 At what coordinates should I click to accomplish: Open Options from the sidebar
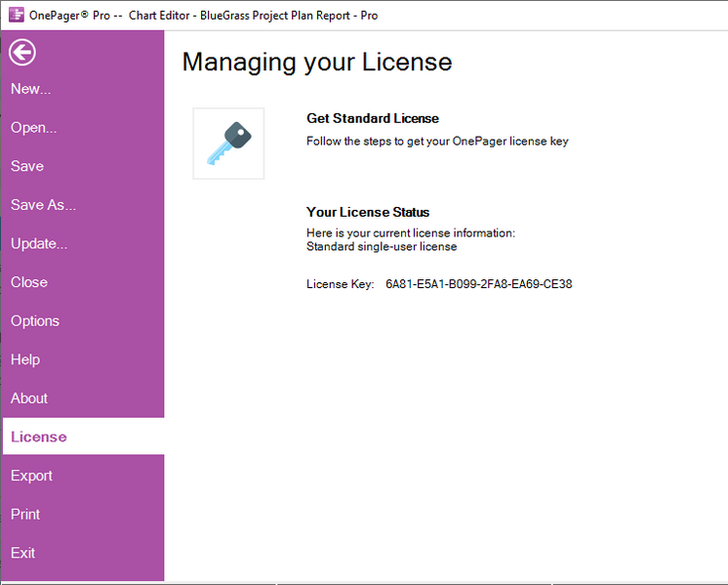coord(35,321)
